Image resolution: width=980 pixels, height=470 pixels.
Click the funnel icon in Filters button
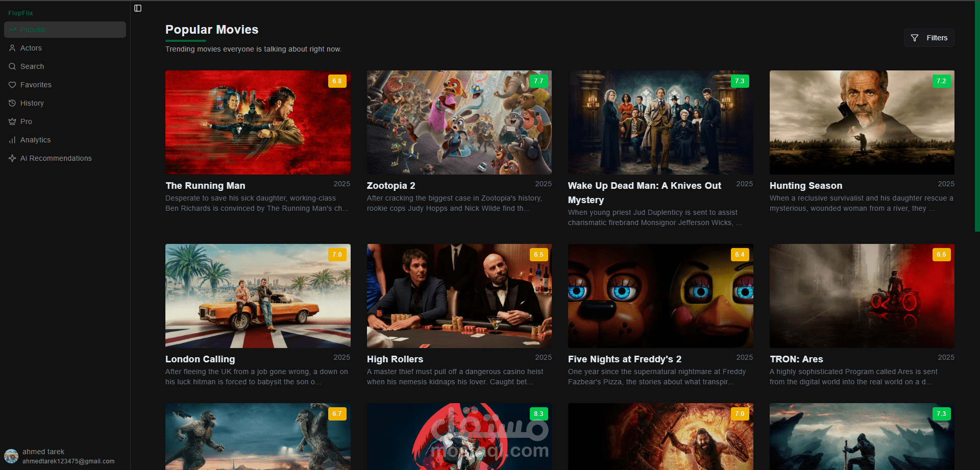click(x=915, y=38)
